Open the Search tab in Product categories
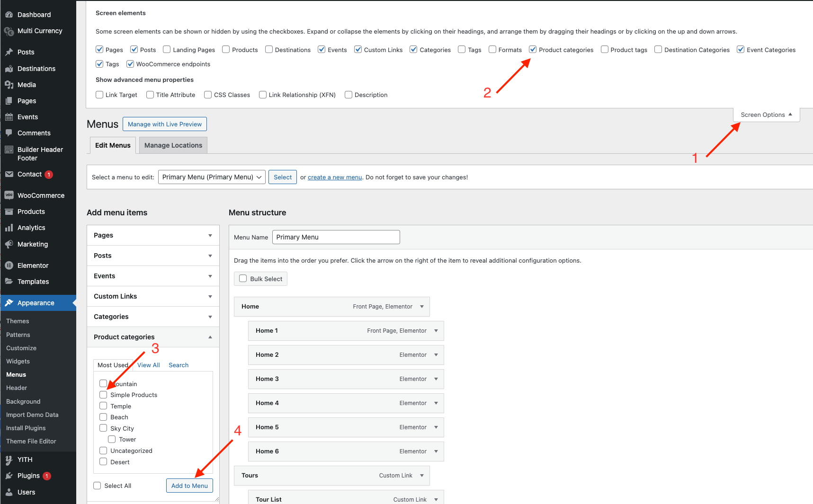Image resolution: width=813 pixels, height=504 pixels. point(179,365)
